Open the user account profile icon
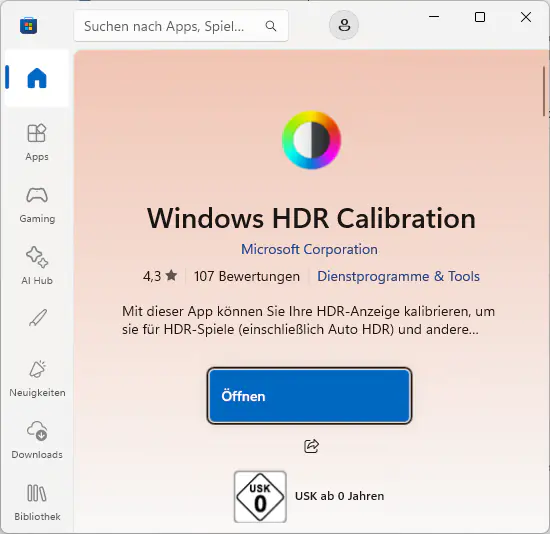Image resolution: width=550 pixels, height=534 pixels. [344, 25]
